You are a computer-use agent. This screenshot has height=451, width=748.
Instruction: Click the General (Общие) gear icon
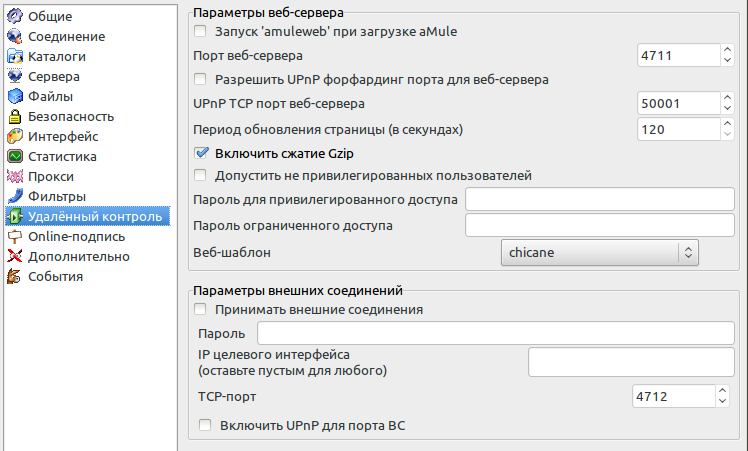tap(15, 16)
